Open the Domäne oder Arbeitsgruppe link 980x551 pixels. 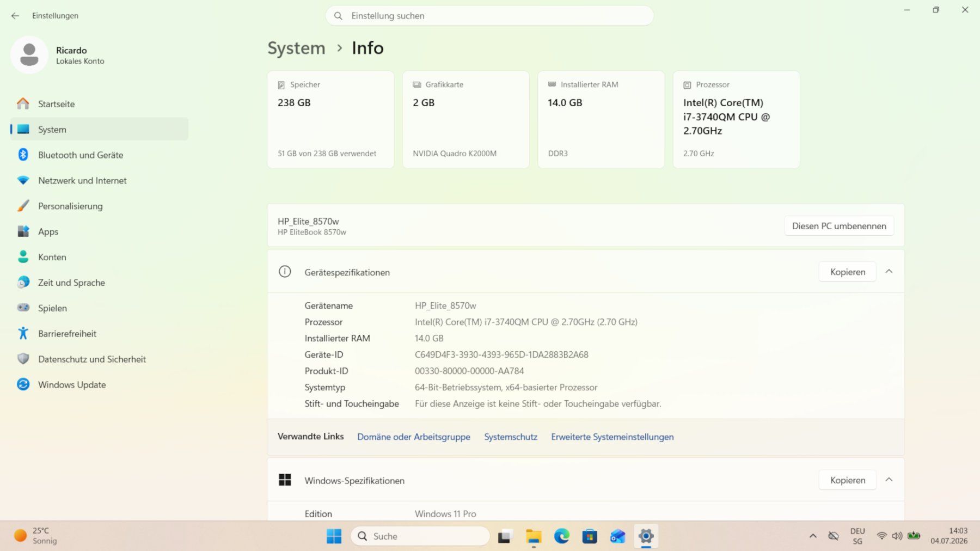[x=414, y=437]
